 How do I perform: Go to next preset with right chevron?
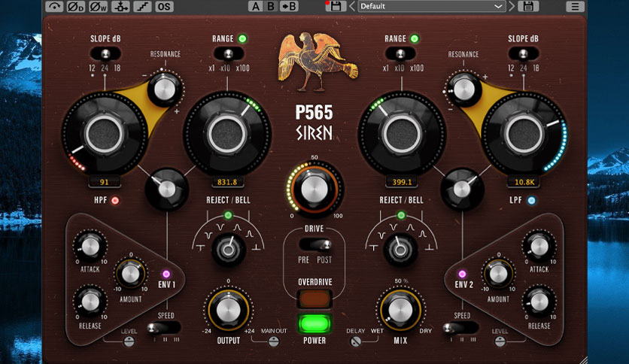click(x=512, y=7)
